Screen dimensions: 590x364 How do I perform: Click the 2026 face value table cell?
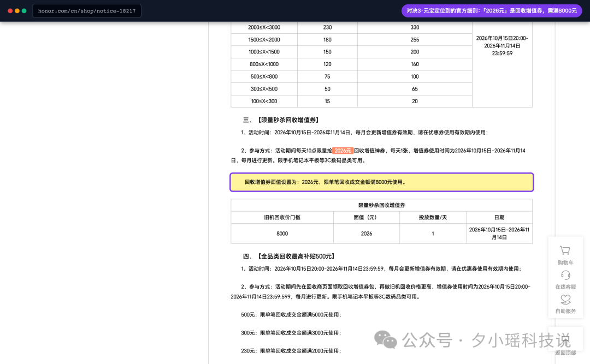367,234
